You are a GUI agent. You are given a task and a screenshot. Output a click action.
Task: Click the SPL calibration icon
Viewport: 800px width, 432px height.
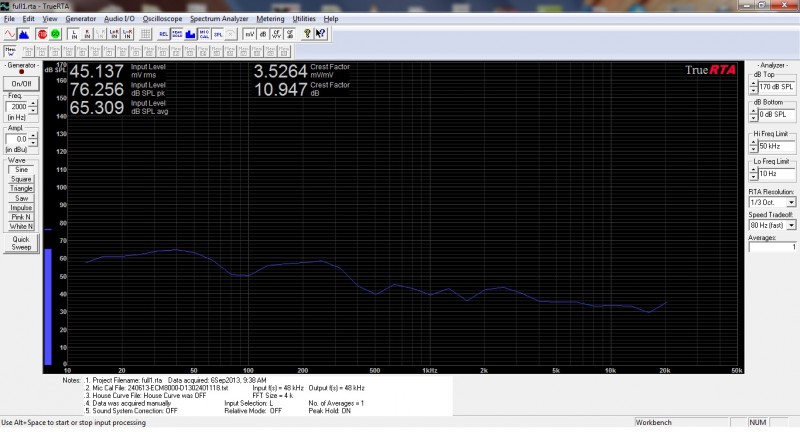[217, 34]
